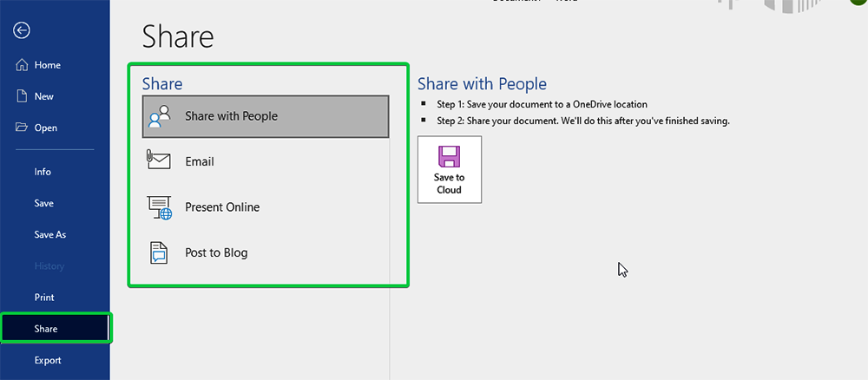
Task: Click the Present Online screen-globe icon
Action: click(161, 207)
